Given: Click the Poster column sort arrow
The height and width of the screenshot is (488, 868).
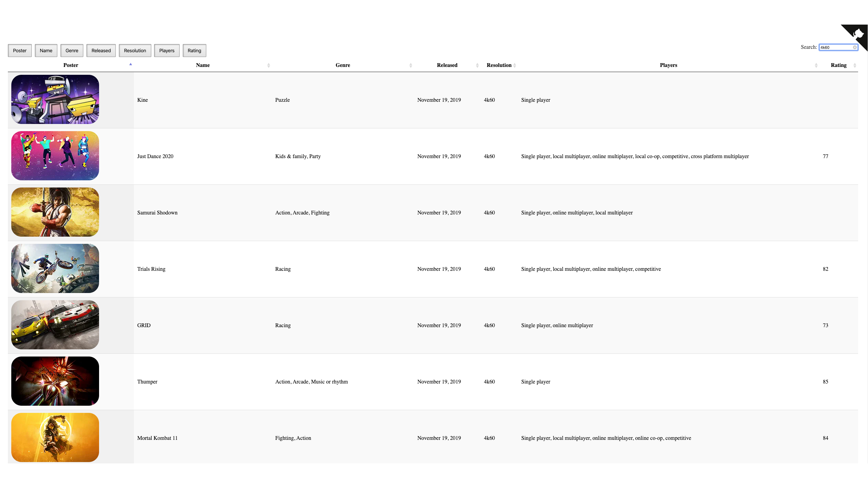Looking at the screenshot, I should [130, 65].
